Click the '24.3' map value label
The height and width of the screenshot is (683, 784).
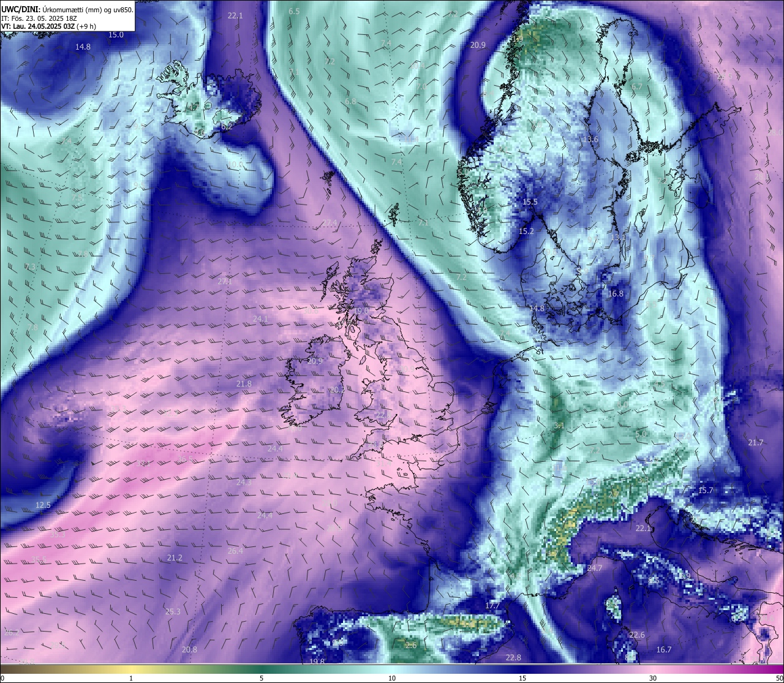pos(244,483)
